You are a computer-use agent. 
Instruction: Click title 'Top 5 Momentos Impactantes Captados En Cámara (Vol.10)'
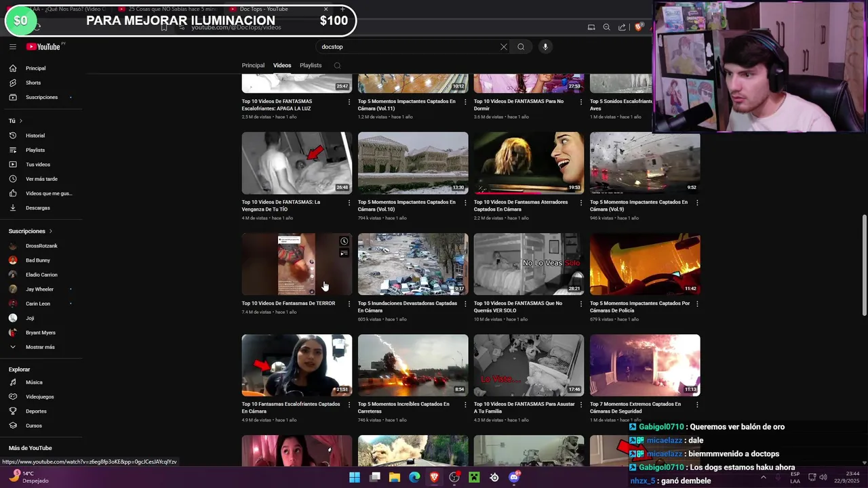pos(407,205)
